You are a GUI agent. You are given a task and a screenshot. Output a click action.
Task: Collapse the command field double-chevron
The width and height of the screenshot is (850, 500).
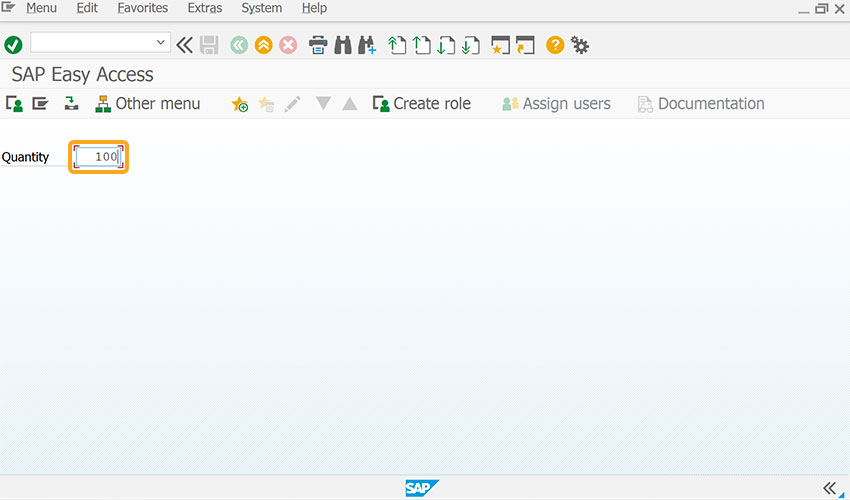coord(184,45)
